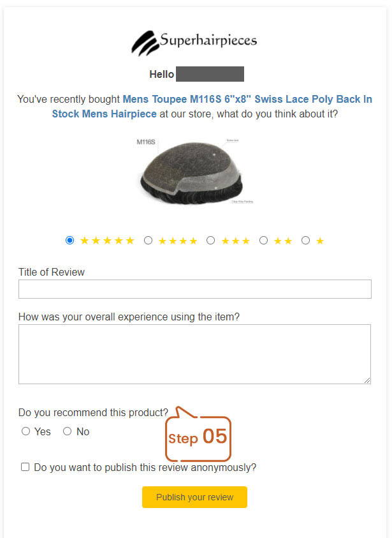Click the five gold stars group
This screenshot has height=538, width=392.
pyautogui.click(x=107, y=241)
